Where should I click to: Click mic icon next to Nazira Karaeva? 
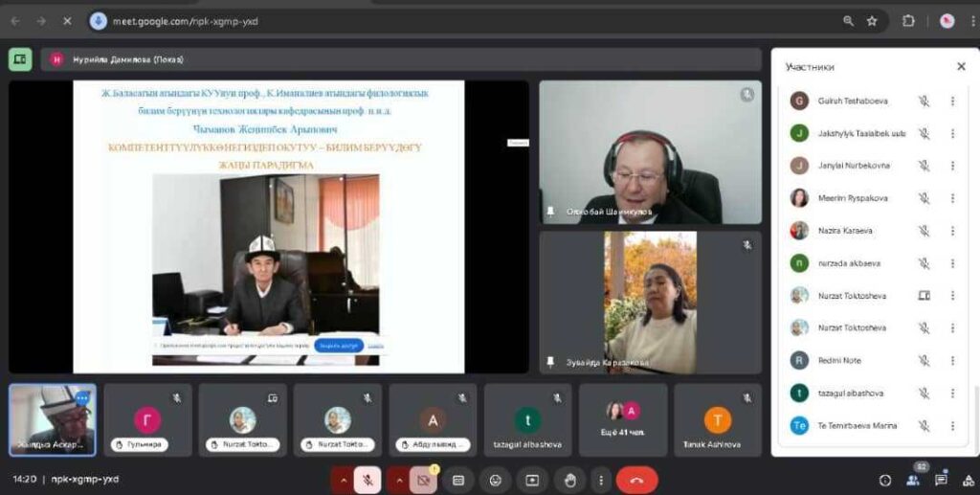coord(924,231)
